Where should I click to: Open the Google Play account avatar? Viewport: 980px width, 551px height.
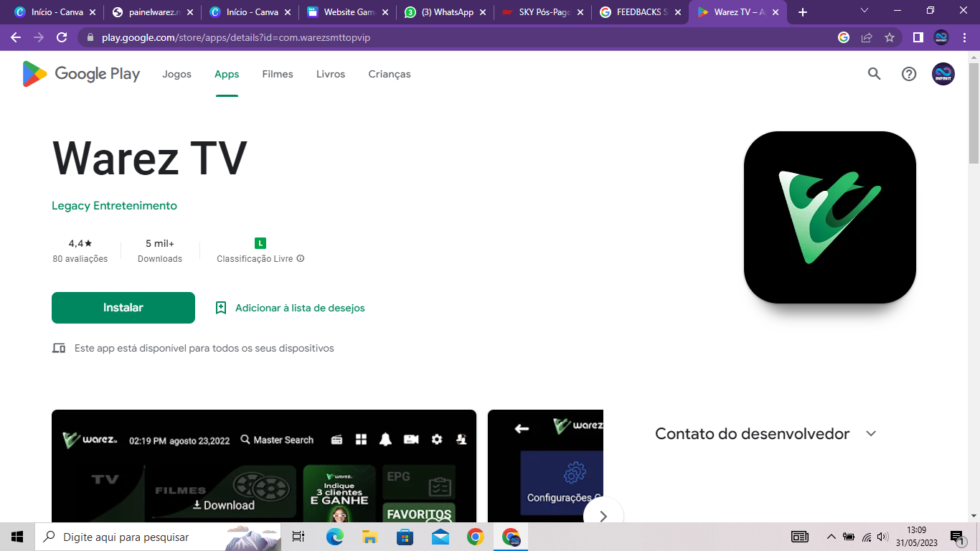click(x=943, y=74)
